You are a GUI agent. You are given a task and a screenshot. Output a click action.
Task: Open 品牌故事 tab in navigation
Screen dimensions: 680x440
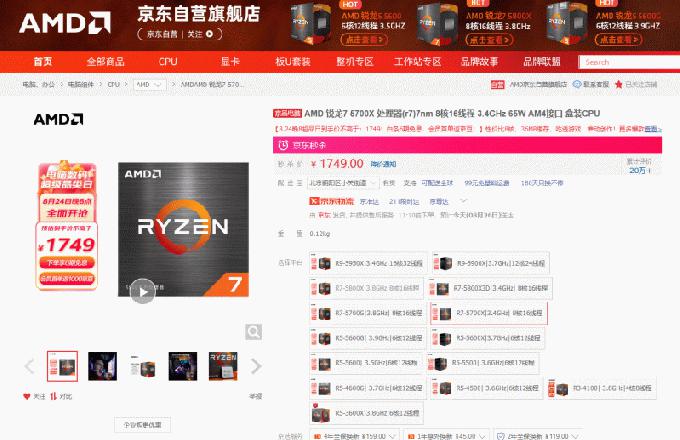[x=480, y=62]
